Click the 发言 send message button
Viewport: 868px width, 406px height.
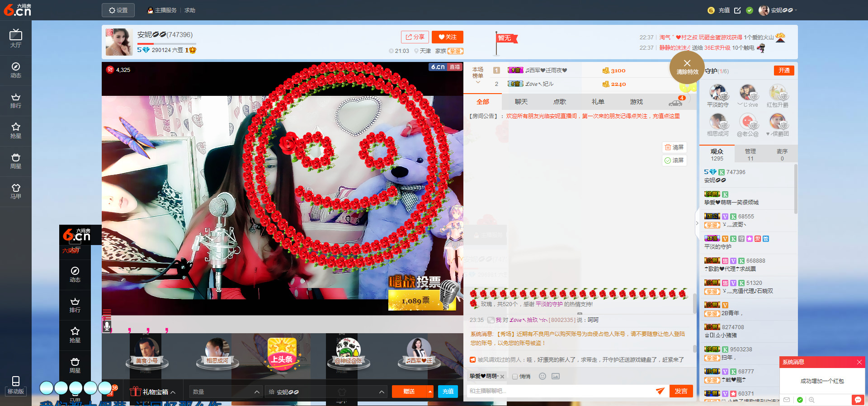[x=681, y=391]
